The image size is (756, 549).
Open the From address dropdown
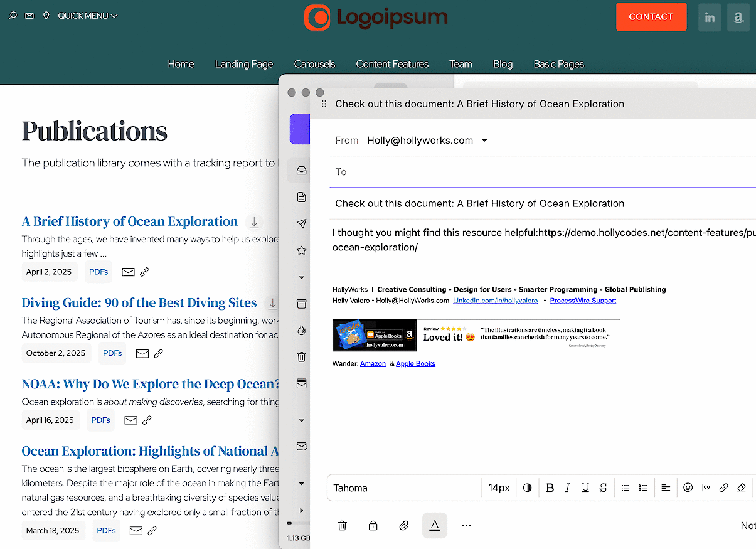[x=484, y=141]
